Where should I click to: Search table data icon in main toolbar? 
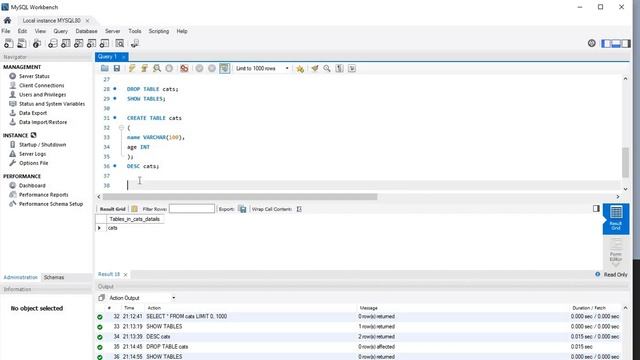pyautogui.click(x=120, y=43)
